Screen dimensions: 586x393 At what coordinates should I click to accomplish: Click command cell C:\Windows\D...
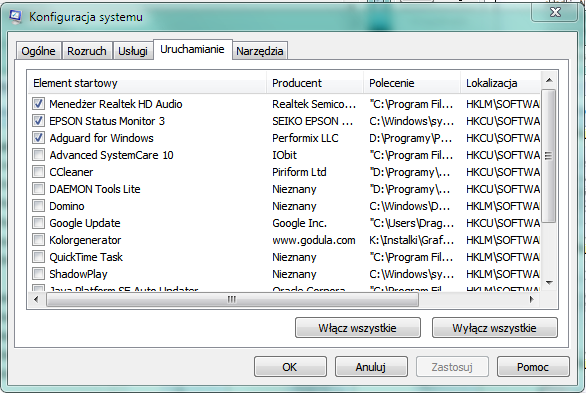pos(410,206)
